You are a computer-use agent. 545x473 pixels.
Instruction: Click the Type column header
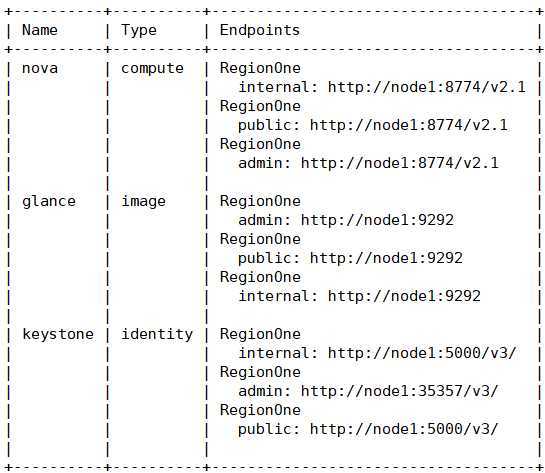139,31
